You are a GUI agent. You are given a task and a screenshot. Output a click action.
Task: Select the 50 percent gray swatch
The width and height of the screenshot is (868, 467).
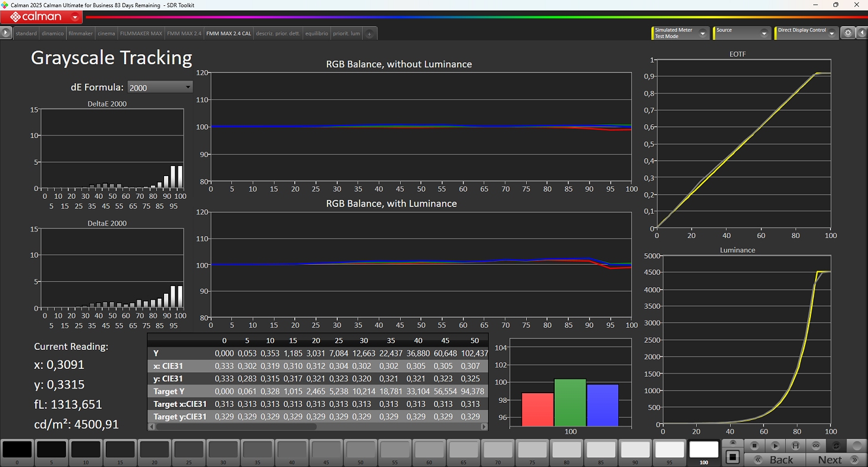click(x=360, y=450)
